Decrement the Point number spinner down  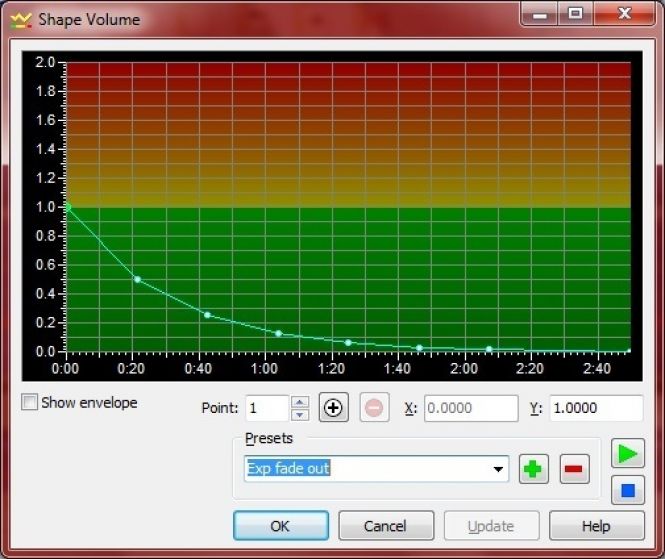point(300,414)
